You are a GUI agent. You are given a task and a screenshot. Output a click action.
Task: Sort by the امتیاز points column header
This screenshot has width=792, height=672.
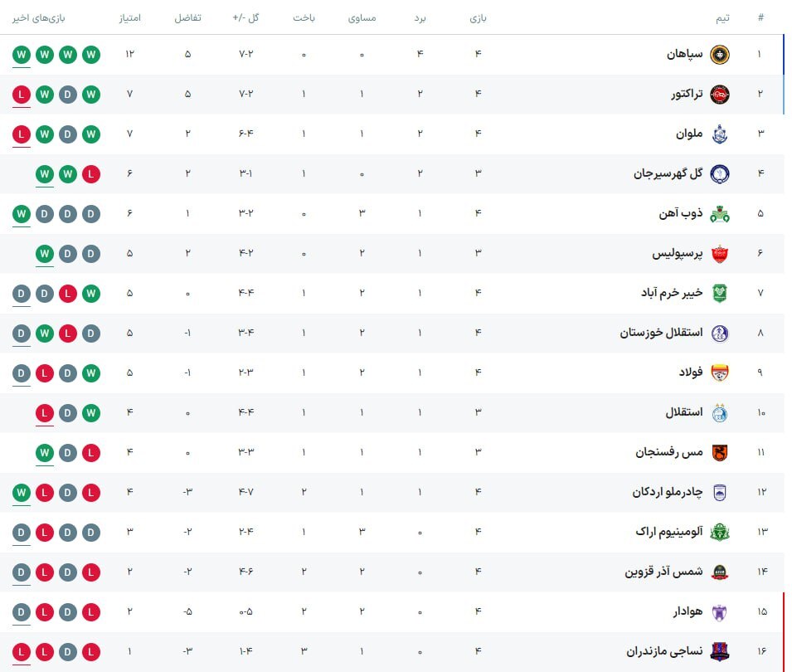130,18
